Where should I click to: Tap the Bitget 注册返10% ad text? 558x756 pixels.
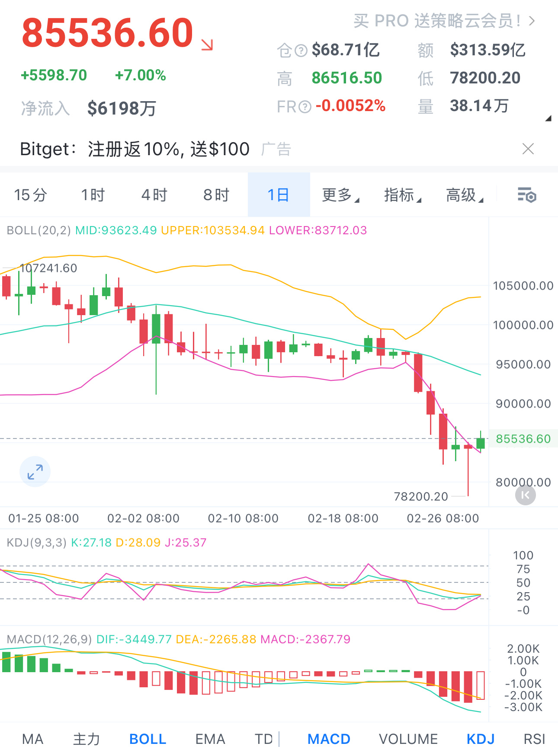pyautogui.click(x=135, y=149)
